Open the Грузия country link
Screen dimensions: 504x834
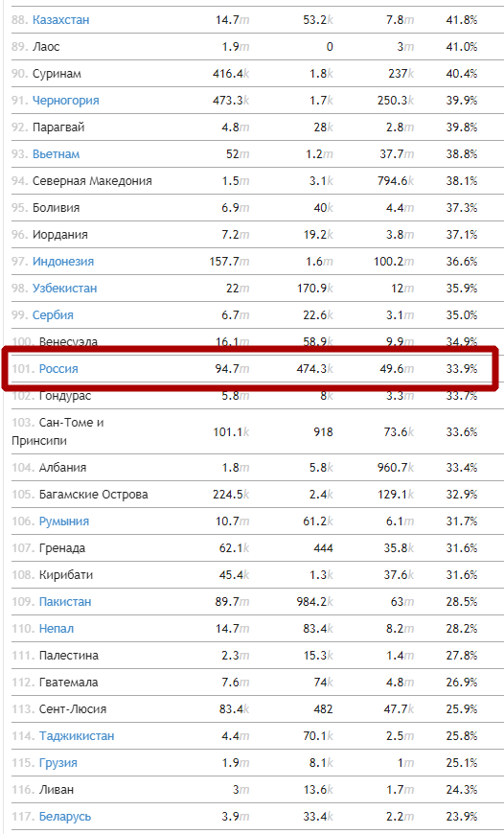tap(57, 763)
